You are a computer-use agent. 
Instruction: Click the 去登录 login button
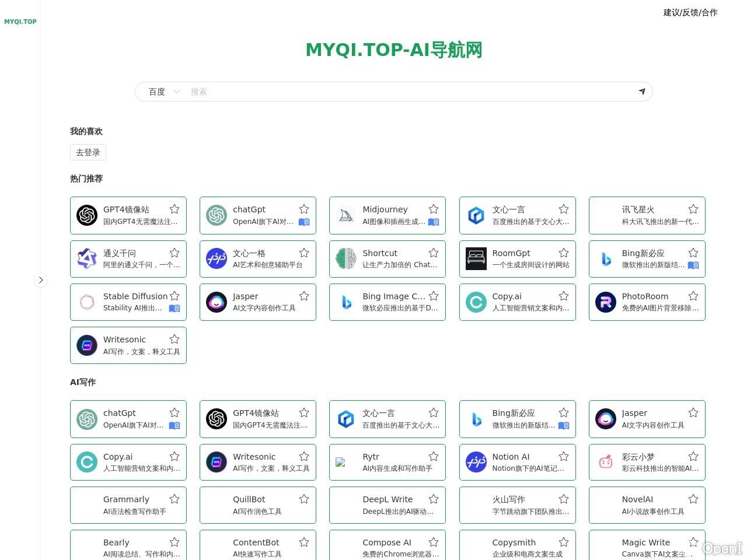click(88, 152)
